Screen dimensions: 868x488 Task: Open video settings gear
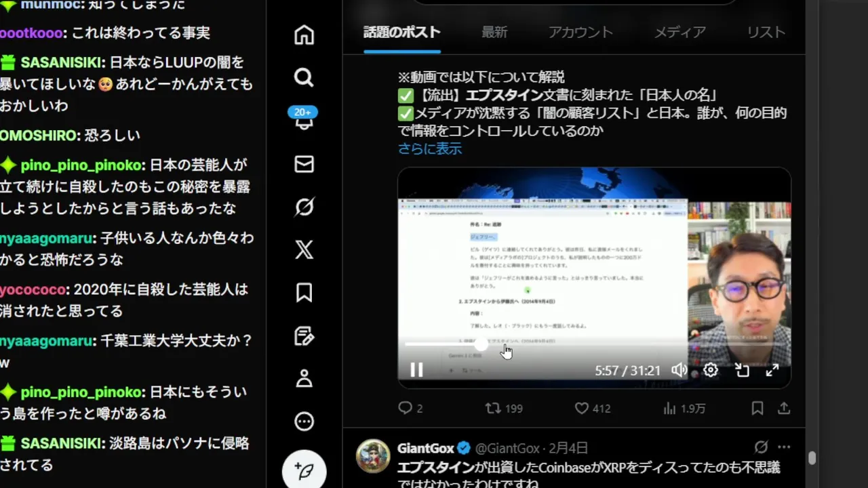coord(710,370)
